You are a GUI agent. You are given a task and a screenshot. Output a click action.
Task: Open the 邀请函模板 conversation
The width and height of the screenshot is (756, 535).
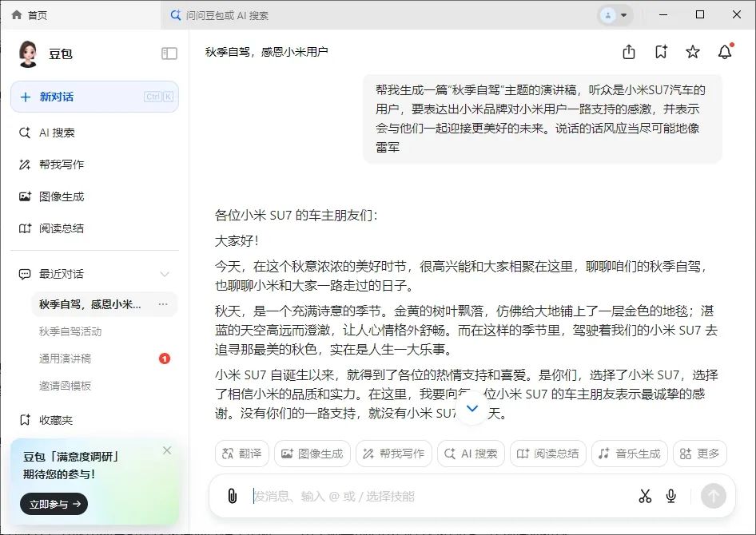pos(65,385)
